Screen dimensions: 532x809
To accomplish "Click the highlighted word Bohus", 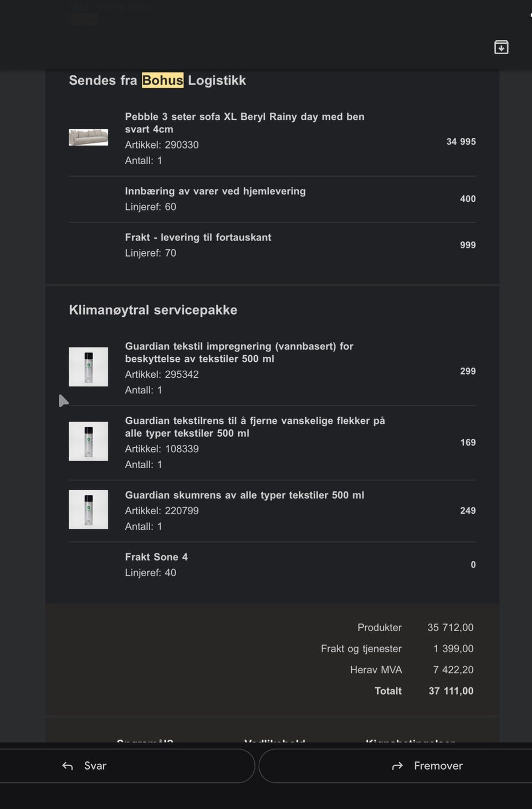I will pyautogui.click(x=162, y=80).
